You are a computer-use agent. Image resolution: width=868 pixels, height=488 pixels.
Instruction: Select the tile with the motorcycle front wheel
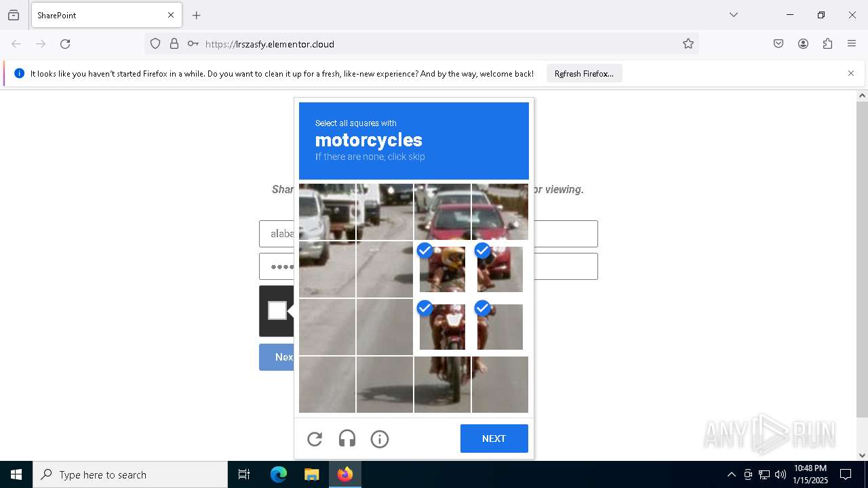point(442,384)
